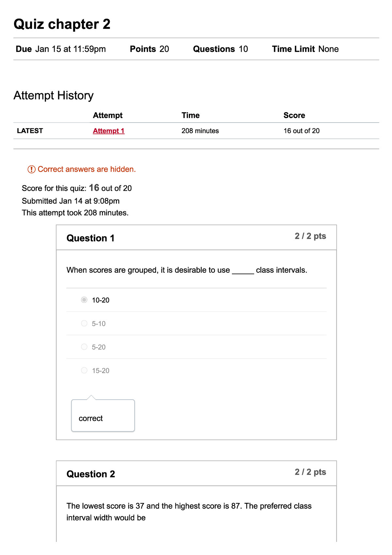Click the warning icon beside hidden answers notice

[x=31, y=169]
